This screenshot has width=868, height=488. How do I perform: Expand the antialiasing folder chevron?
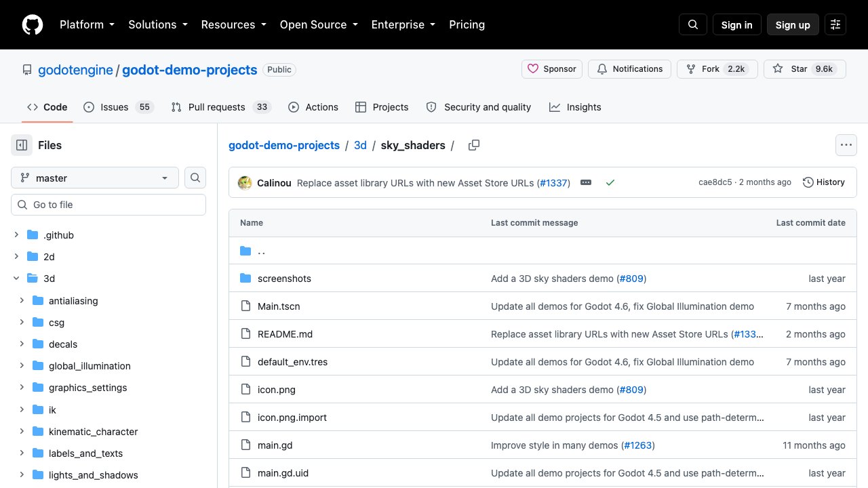coord(22,300)
